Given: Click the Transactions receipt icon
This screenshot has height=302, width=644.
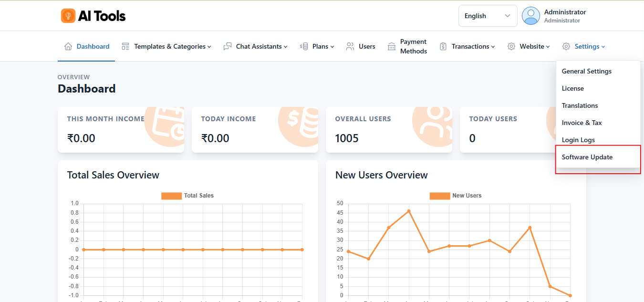Looking at the screenshot, I should click(x=443, y=46).
